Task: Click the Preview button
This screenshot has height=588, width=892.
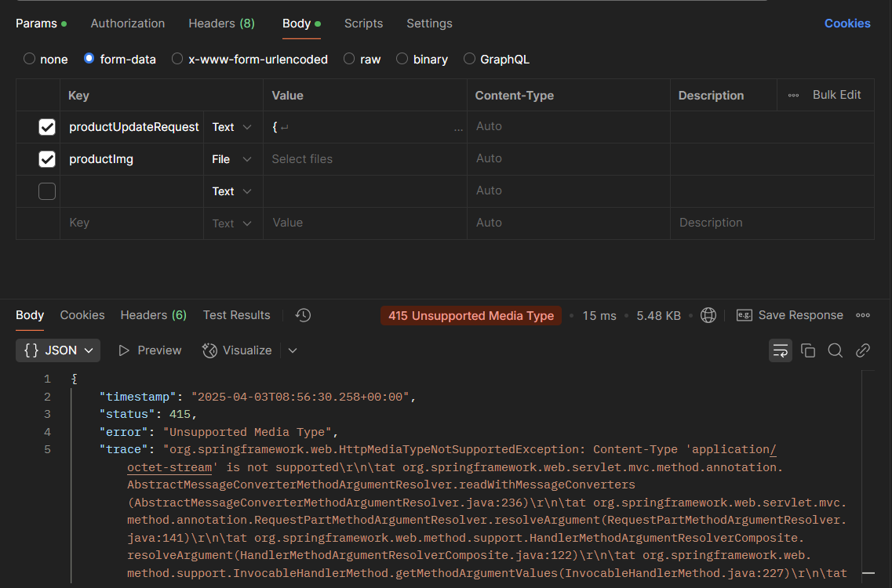Action: 150,350
